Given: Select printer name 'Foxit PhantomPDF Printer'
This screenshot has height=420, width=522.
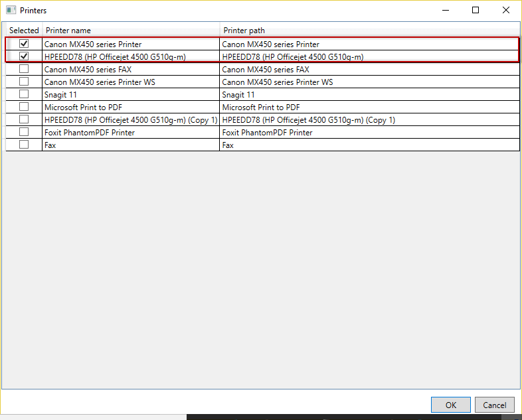Looking at the screenshot, I should pyautogui.click(x=90, y=133).
